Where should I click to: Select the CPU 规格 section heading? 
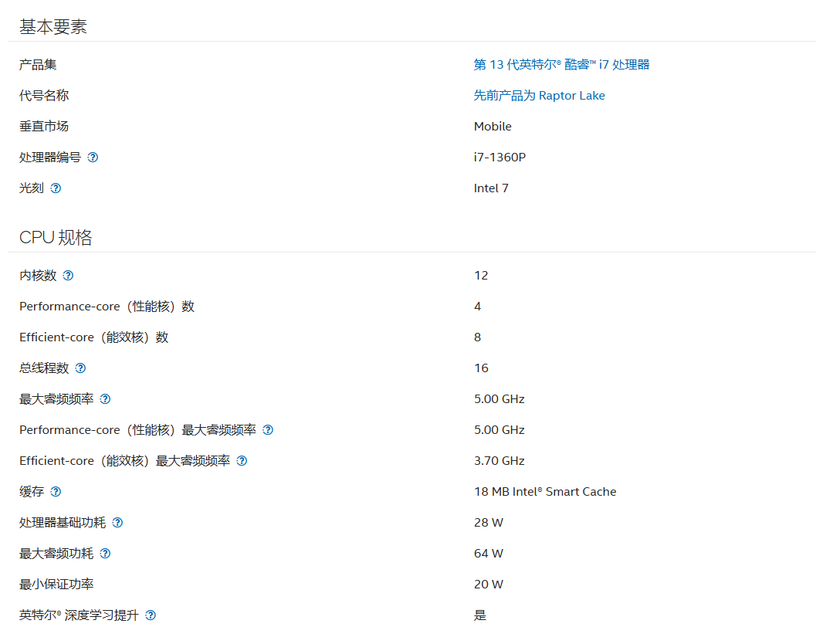pyautogui.click(x=56, y=237)
